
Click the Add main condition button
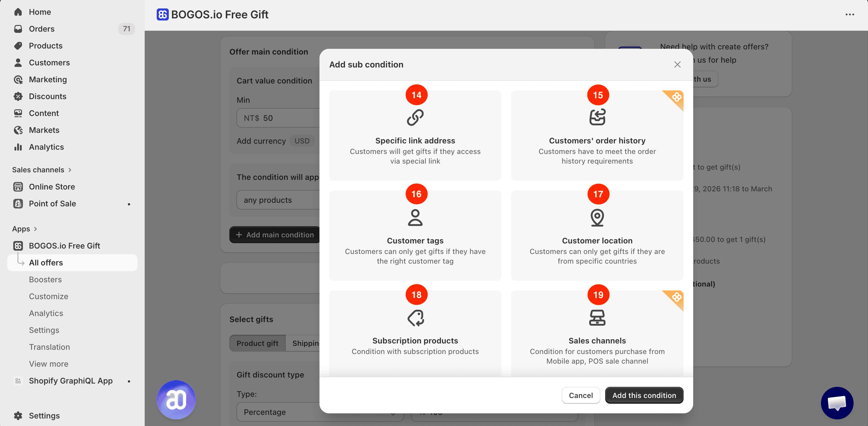coord(275,235)
